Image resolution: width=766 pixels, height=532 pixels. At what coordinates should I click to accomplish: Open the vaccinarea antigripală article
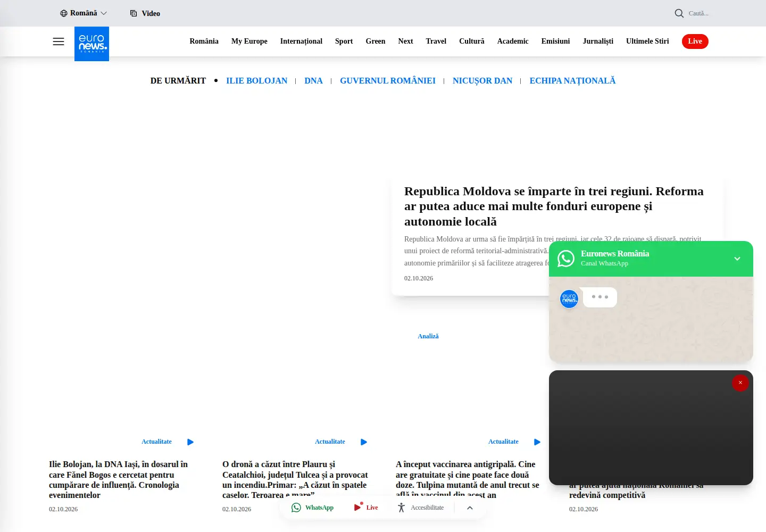(468, 479)
